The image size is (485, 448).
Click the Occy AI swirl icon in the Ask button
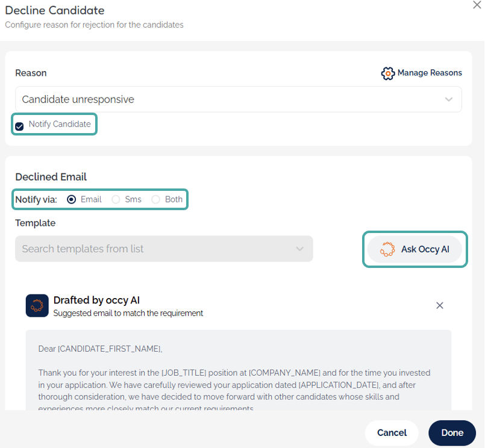pyautogui.click(x=388, y=249)
